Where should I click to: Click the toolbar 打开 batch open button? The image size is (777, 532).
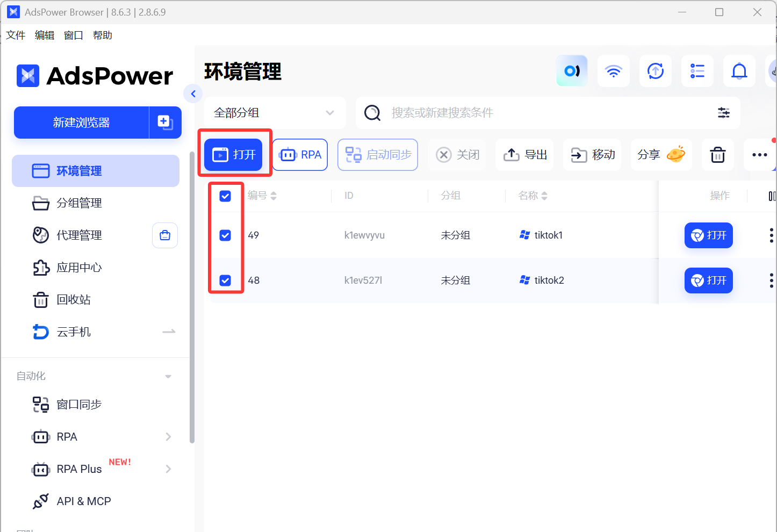(x=233, y=155)
